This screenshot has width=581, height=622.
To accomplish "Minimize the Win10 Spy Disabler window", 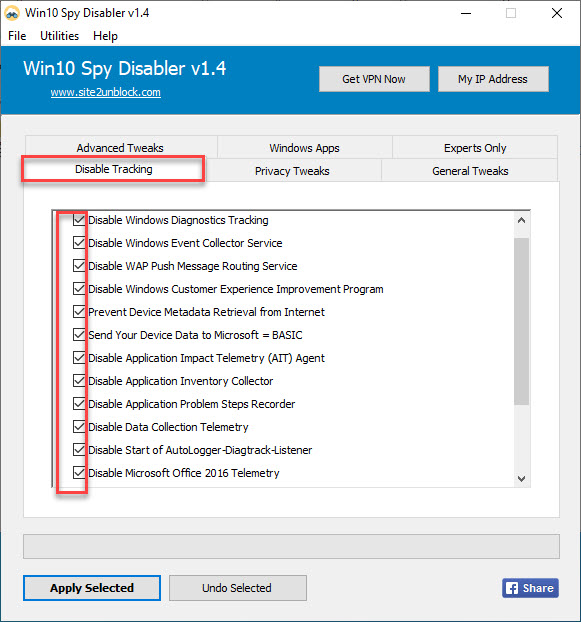I will (466, 13).
